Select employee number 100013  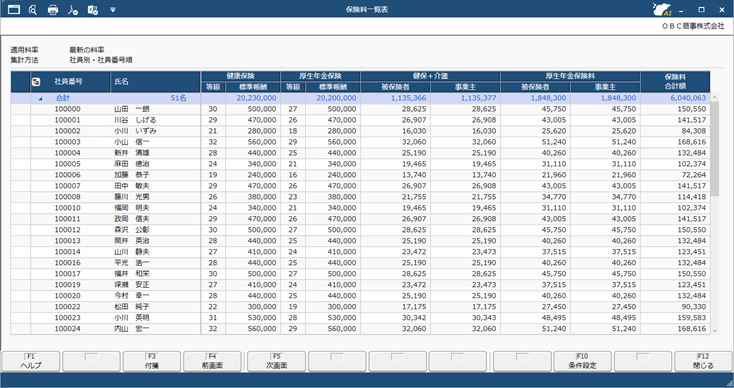(67, 241)
